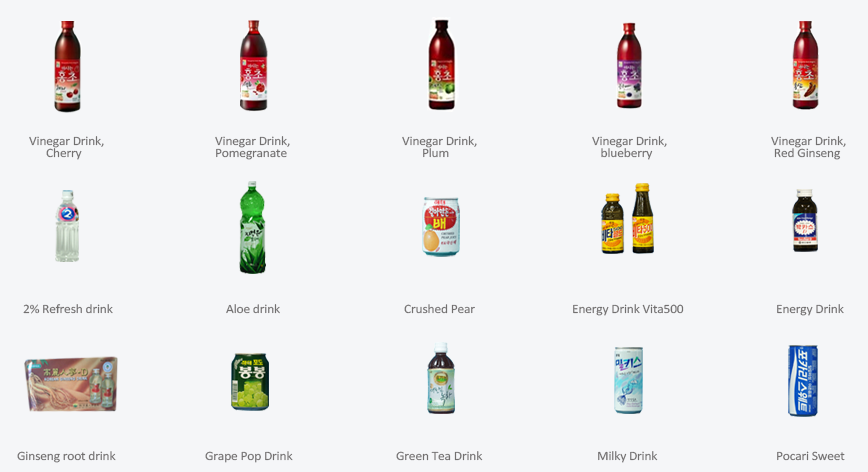Open the Ginseng root drink box image
This screenshot has width=868, height=472.
(x=71, y=384)
